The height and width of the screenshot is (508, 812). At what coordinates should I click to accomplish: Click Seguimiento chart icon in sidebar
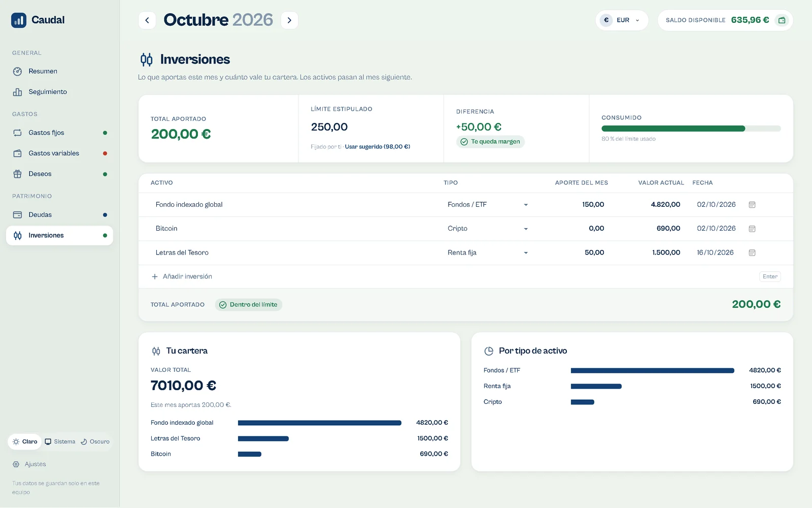click(17, 92)
